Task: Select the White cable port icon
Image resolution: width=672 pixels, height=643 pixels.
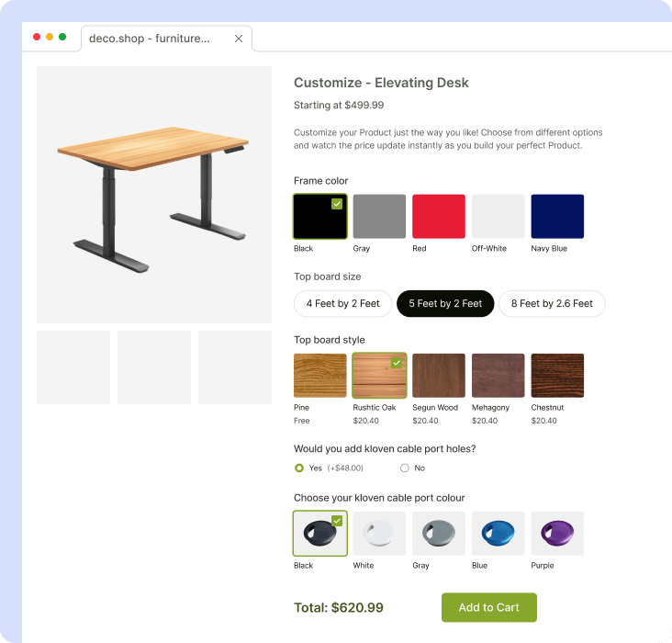Action: pyautogui.click(x=379, y=534)
